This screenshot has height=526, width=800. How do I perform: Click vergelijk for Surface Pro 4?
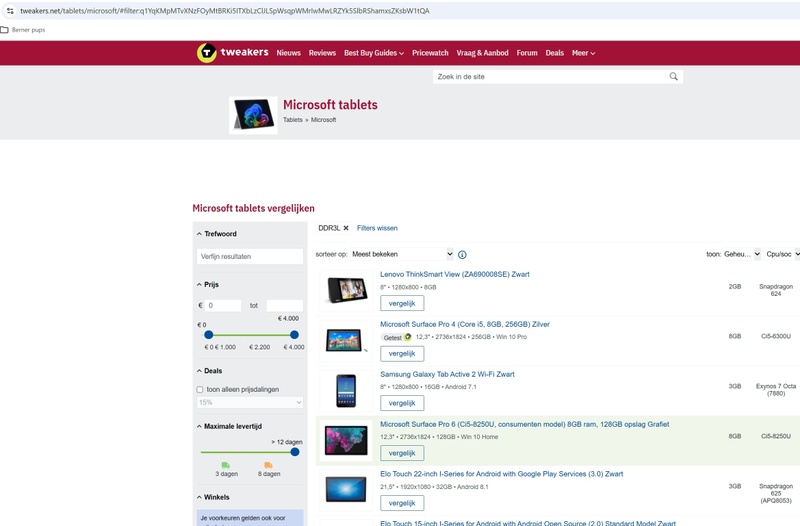[402, 354]
